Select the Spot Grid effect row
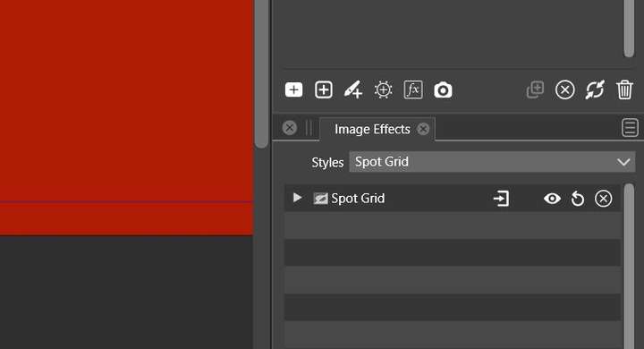Viewport: 644px width, 349px height. tap(453, 199)
